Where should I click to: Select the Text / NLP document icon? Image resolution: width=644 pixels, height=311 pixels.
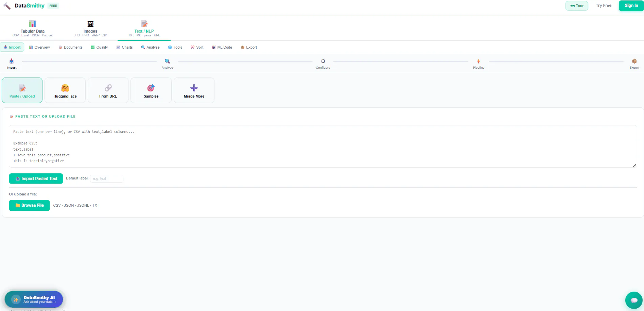coord(144,23)
